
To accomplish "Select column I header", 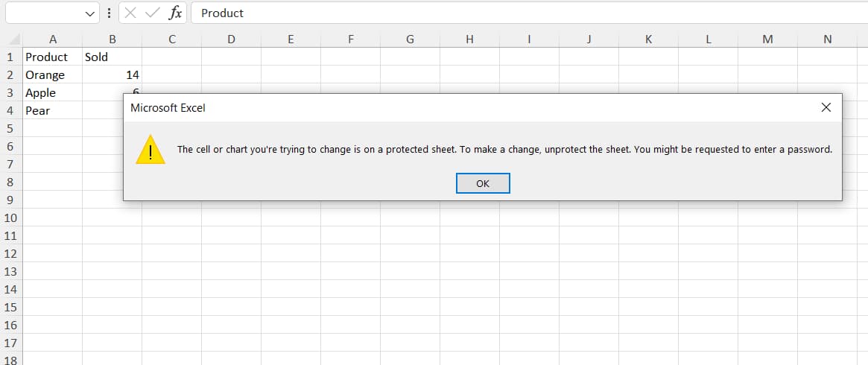I will point(529,39).
